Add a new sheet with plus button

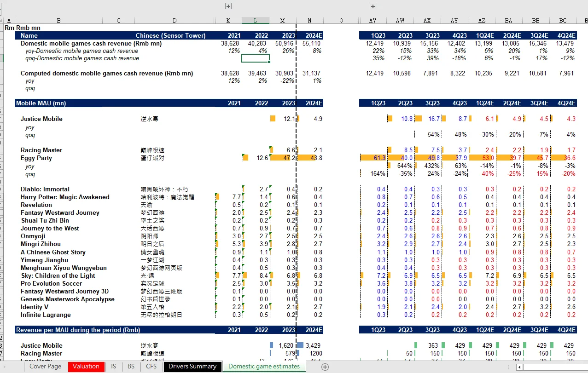325,367
